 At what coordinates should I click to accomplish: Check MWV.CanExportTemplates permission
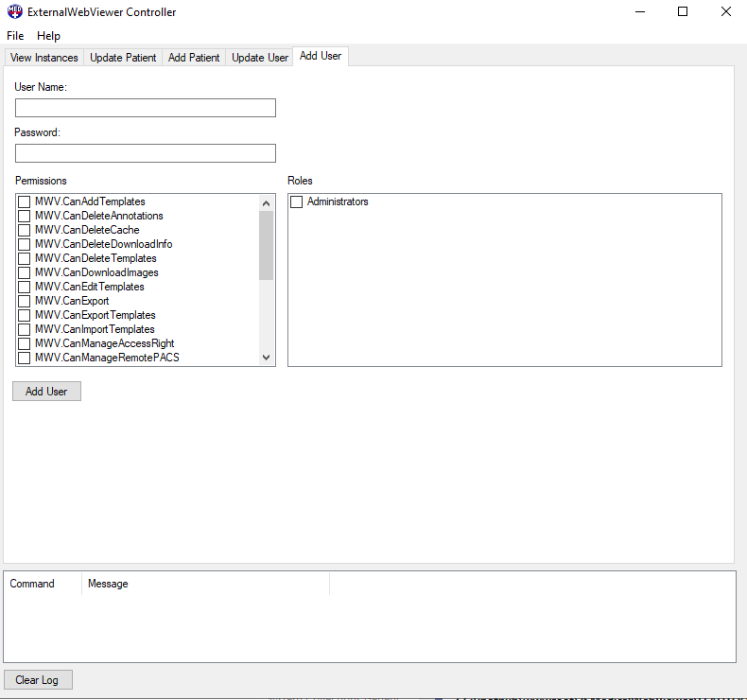[x=25, y=315]
